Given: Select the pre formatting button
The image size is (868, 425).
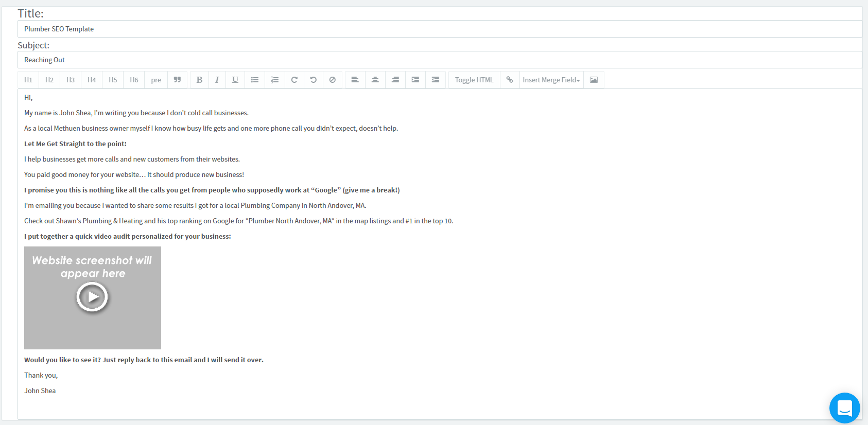Looking at the screenshot, I should (156, 80).
